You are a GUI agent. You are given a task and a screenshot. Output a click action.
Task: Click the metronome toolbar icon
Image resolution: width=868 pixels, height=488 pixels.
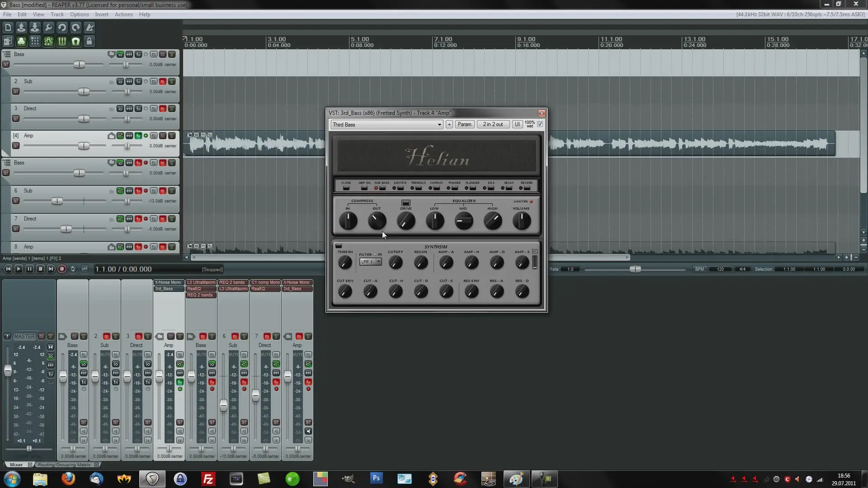(x=90, y=28)
